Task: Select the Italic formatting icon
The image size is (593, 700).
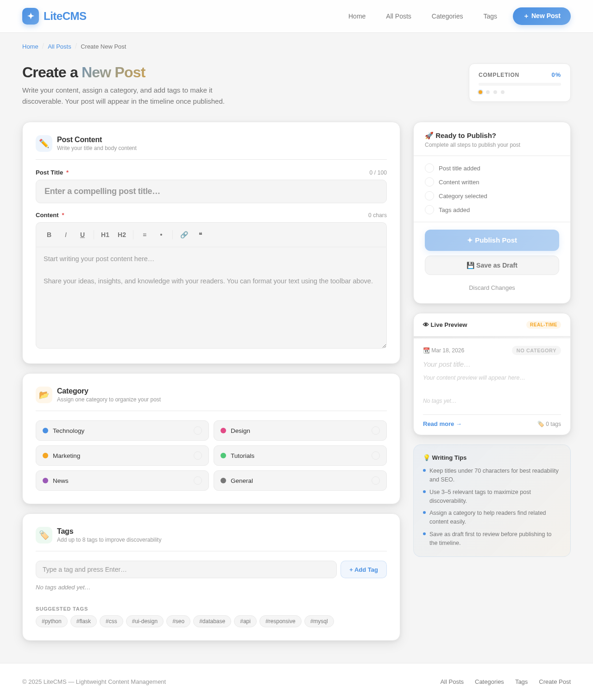Action: (66, 235)
